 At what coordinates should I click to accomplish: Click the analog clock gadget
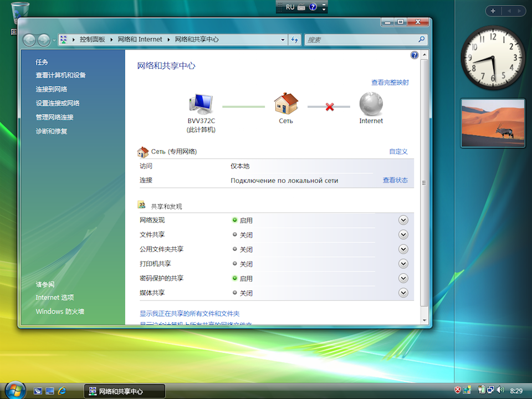[x=493, y=58]
